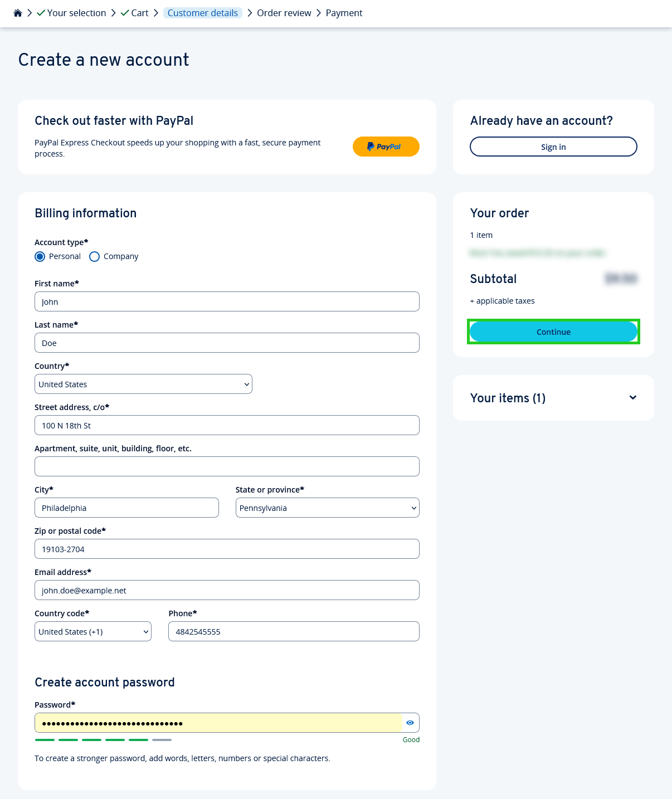Jump to the Order review step
Viewport: 672px width, 799px height.
(x=284, y=12)
